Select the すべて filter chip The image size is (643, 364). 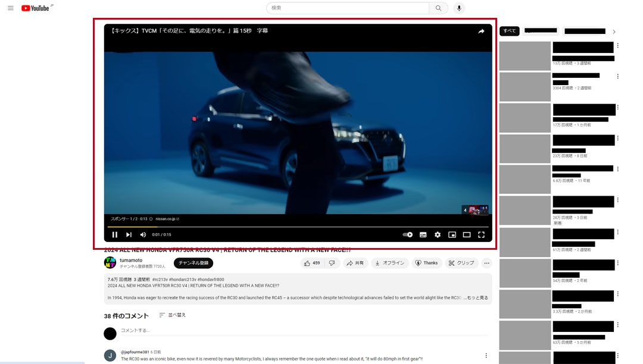click(x=509, y=31)
